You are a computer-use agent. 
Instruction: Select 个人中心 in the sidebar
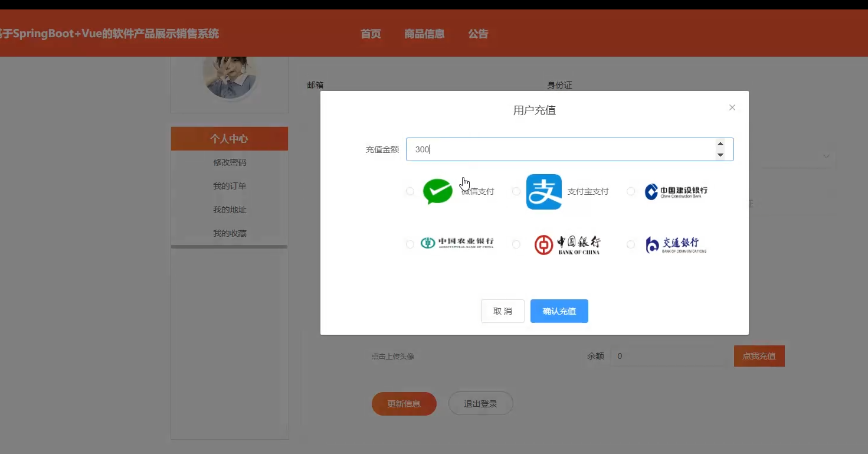[230, 139]
